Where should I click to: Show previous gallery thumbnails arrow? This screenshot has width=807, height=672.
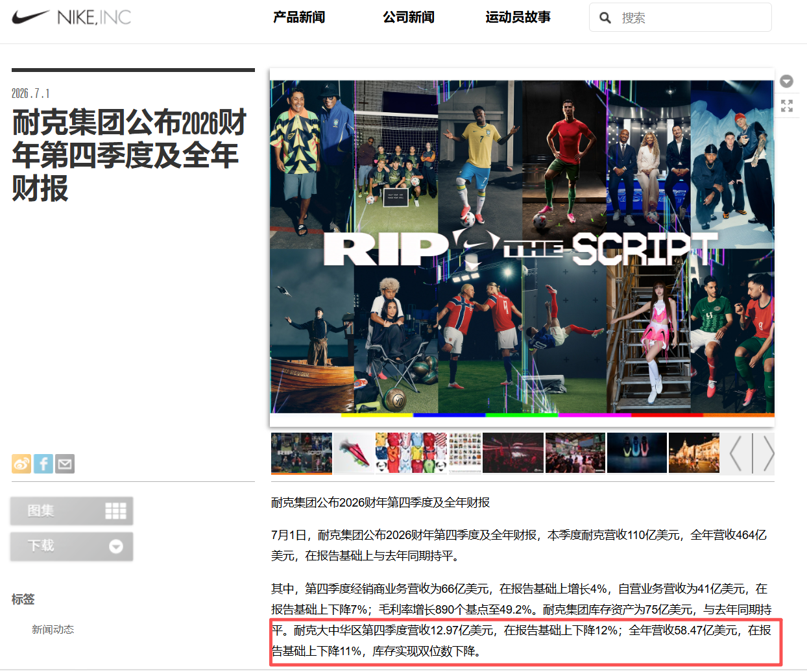coord(736,453)
